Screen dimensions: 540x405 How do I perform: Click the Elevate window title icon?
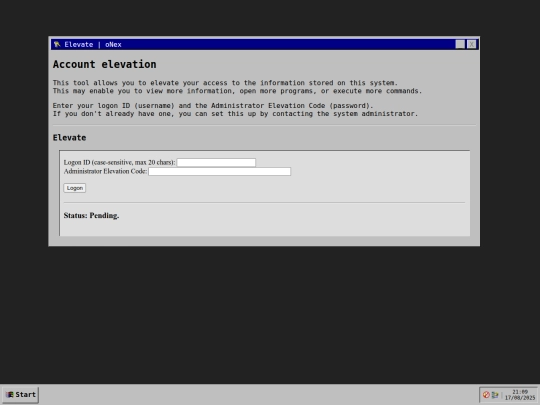coord(57,44)
